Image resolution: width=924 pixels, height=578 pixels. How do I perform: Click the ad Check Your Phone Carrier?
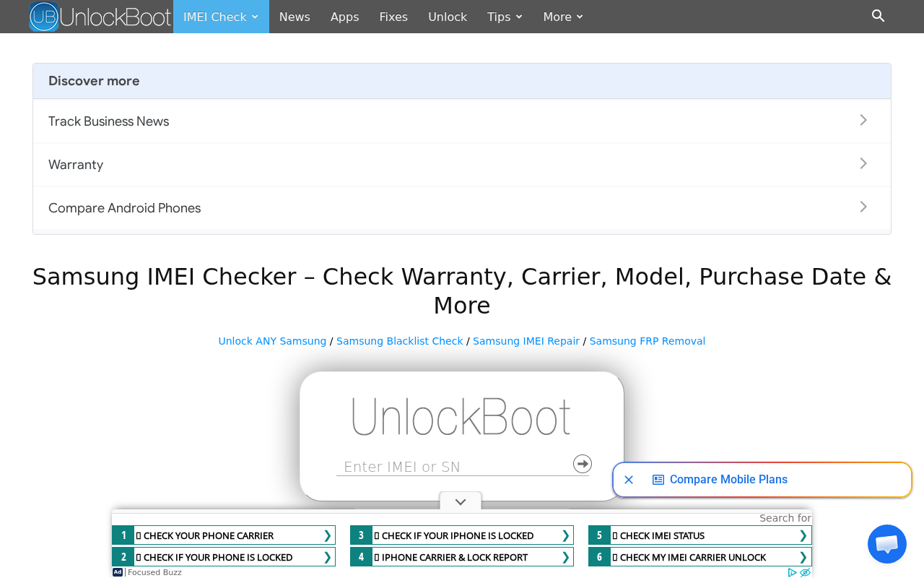coord(224,535)
